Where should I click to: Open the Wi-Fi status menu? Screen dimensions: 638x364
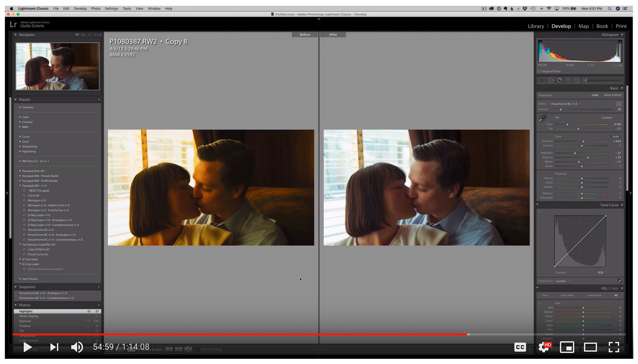tap(549, 9)
